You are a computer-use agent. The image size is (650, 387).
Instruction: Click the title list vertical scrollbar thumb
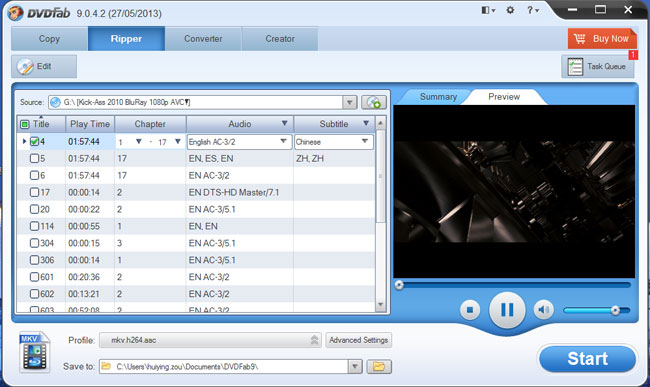pyautogui.click(x=381, y=177)
